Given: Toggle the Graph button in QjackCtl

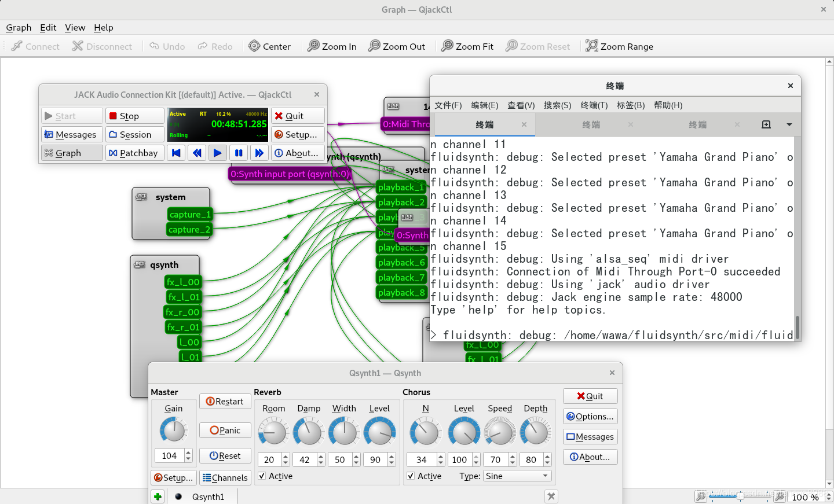Looking at the screenshot, I should [72, 153].
